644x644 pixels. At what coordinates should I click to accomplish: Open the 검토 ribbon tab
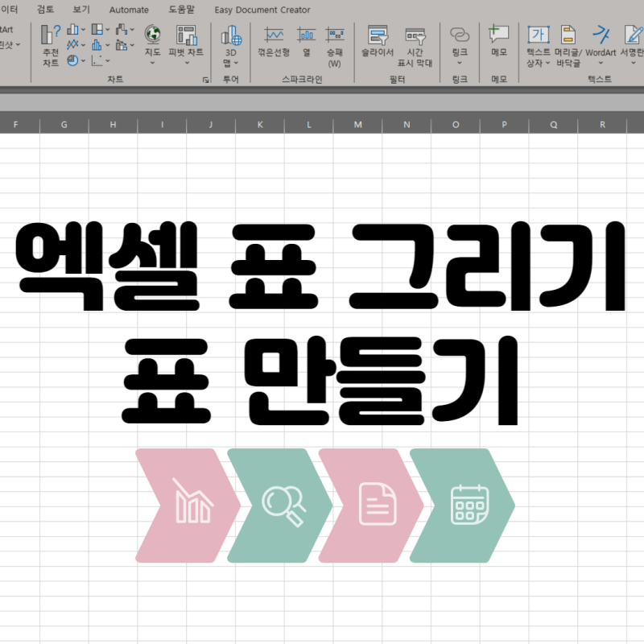45,9
